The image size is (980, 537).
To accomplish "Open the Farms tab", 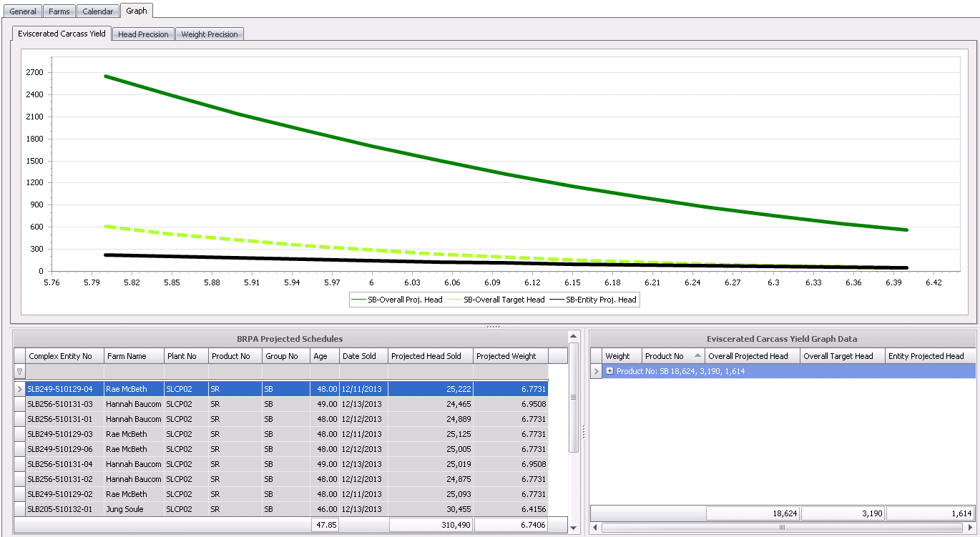I will click(x=59, y=11).
